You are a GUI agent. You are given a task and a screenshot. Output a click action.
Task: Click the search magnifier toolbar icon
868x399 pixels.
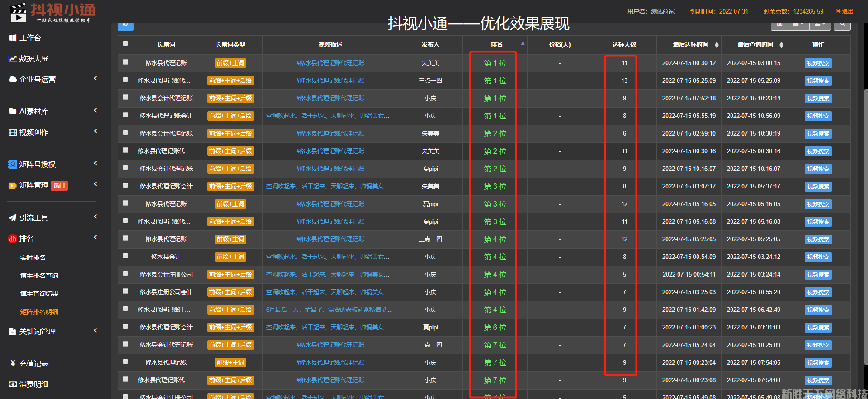[x=842, y=25]
